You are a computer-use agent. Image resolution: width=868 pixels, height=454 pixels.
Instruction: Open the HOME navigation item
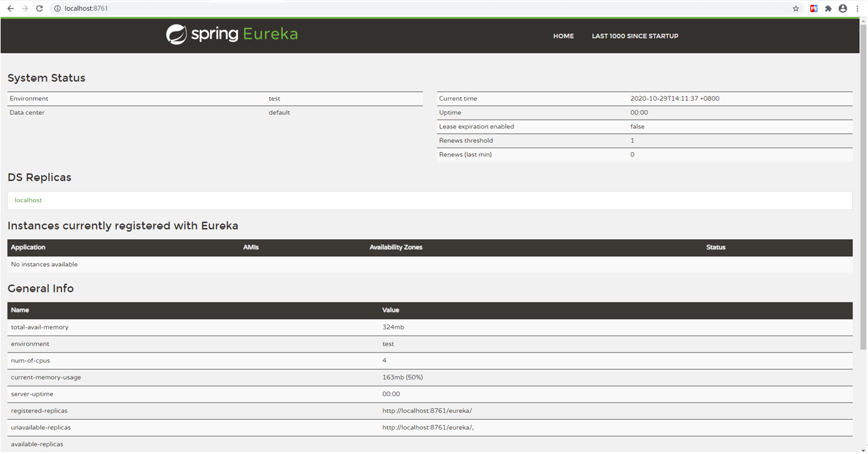pos(563,36)
